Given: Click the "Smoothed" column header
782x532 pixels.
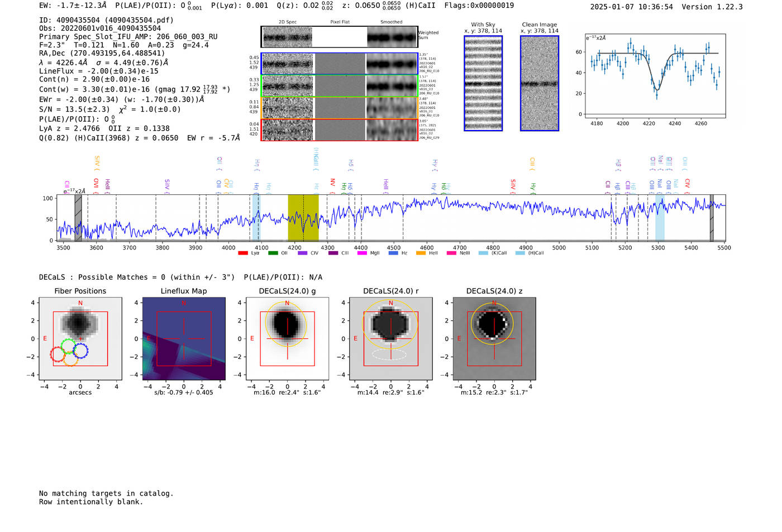Looking at the screenshot, I should click(x=392, y=22).
